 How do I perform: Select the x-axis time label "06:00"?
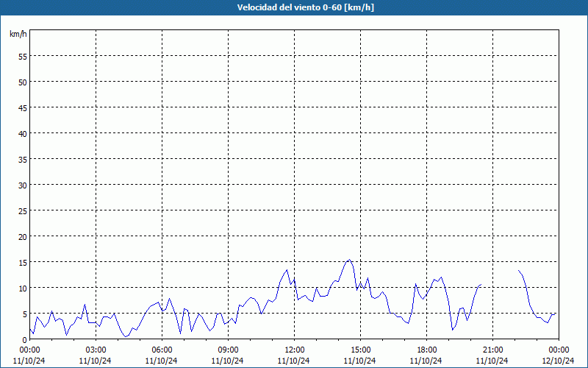pos(162,350)
